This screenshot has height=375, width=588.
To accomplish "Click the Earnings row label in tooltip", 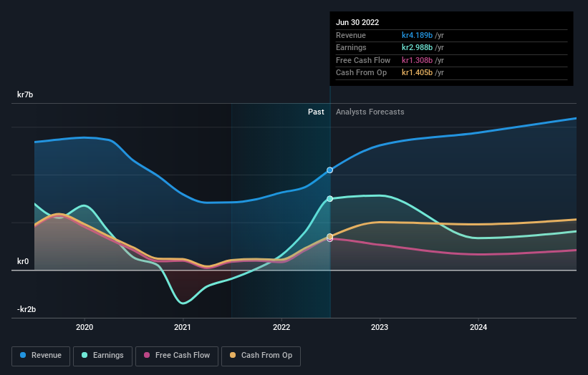I will click(x=351, y=47).
